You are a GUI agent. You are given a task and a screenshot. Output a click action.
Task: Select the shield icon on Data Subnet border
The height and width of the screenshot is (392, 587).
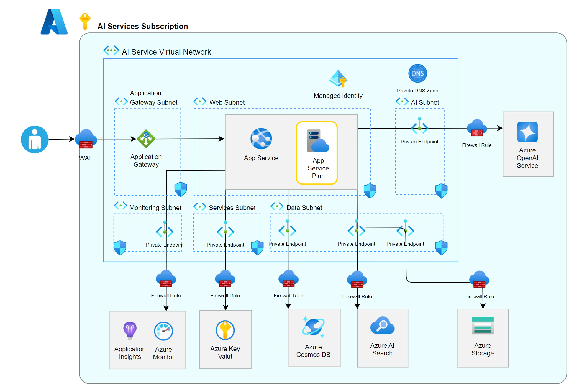pyautogui.click(x=441, y=248)
